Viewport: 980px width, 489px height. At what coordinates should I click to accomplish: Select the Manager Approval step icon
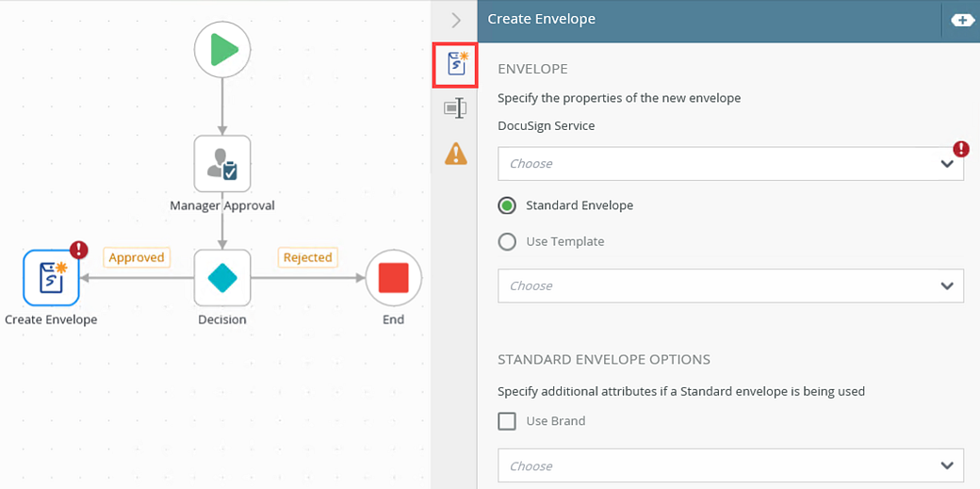(x=222, y=164)
